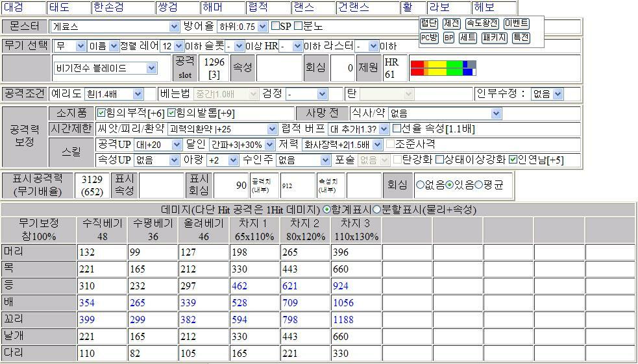The width and height of the screenshot is (638, 364).
Task: Select the 평균 critical radio button
Action: tap(478, 185)
